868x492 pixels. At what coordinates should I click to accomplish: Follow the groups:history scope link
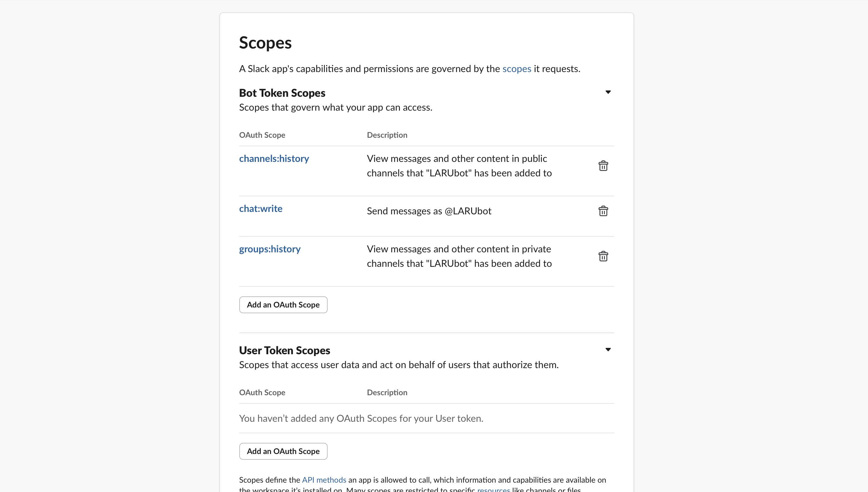[x=269, y=249]
